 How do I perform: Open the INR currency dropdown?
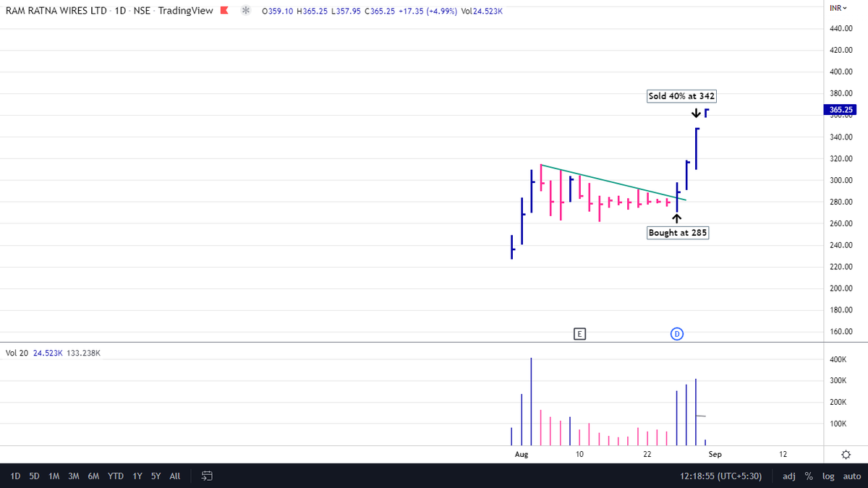pyautogui.click(x=839, y=8)
